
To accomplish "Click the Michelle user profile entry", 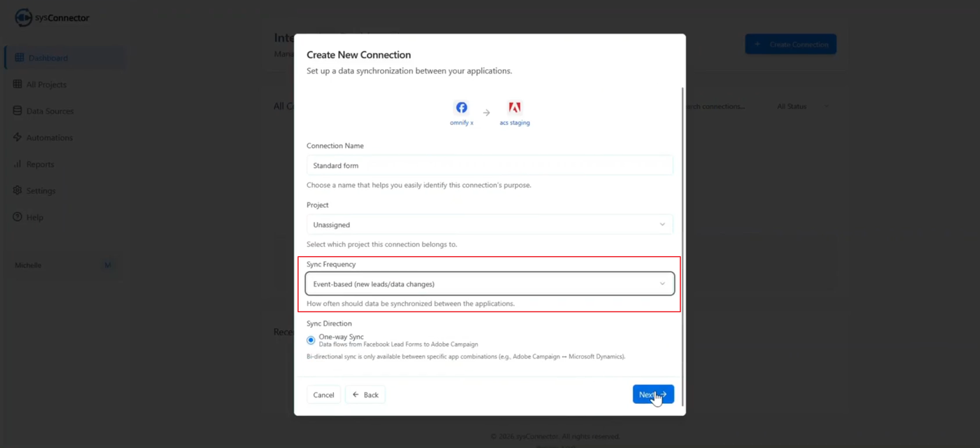I will [29, 265].
